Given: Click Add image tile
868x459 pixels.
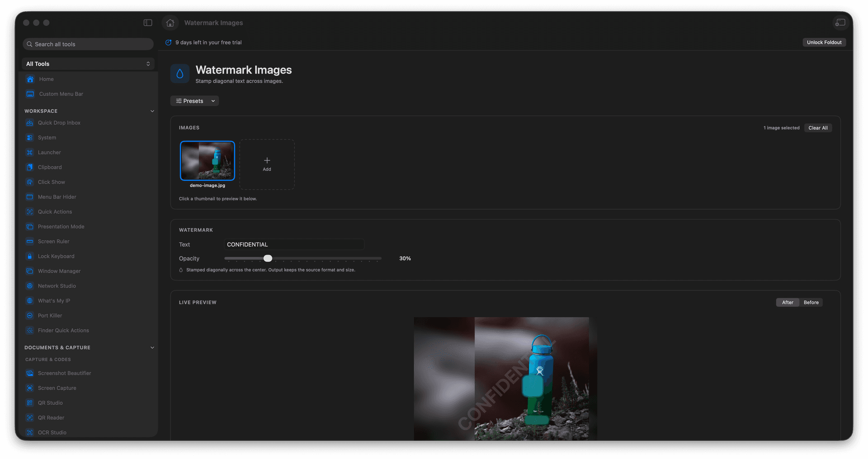Looking at the screenshot, I should coord(267,164).
